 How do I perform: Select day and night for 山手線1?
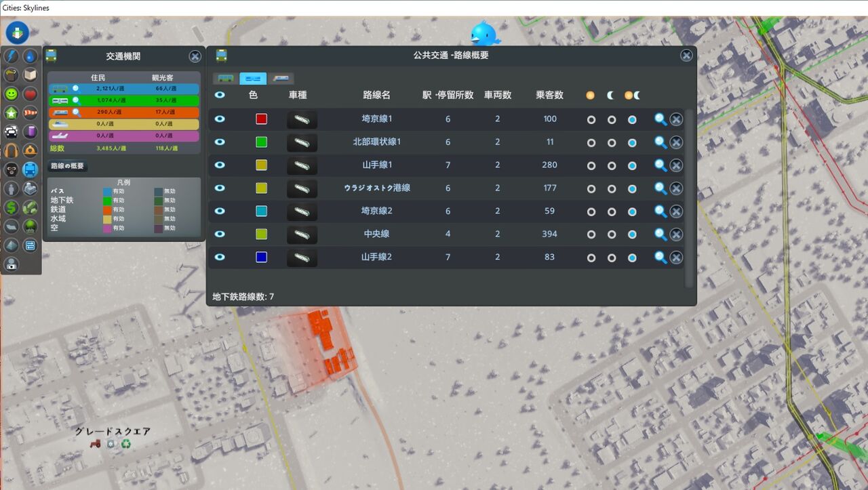tap(632, 165)
